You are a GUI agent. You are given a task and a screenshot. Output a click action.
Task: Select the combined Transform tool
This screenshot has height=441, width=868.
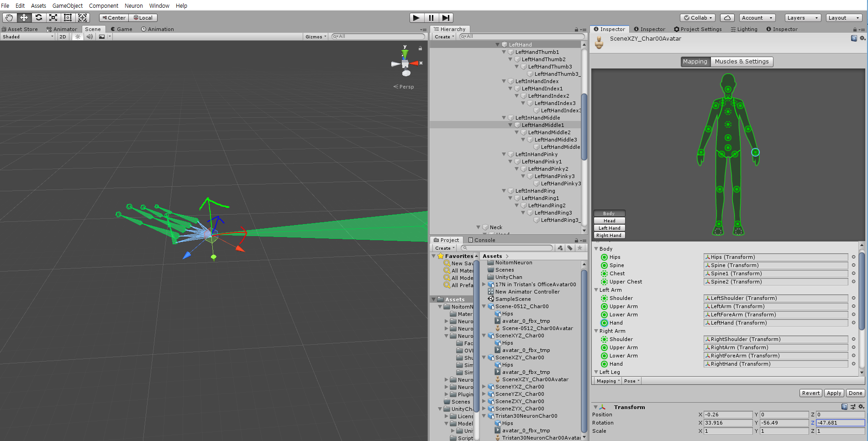click(82, 18)
